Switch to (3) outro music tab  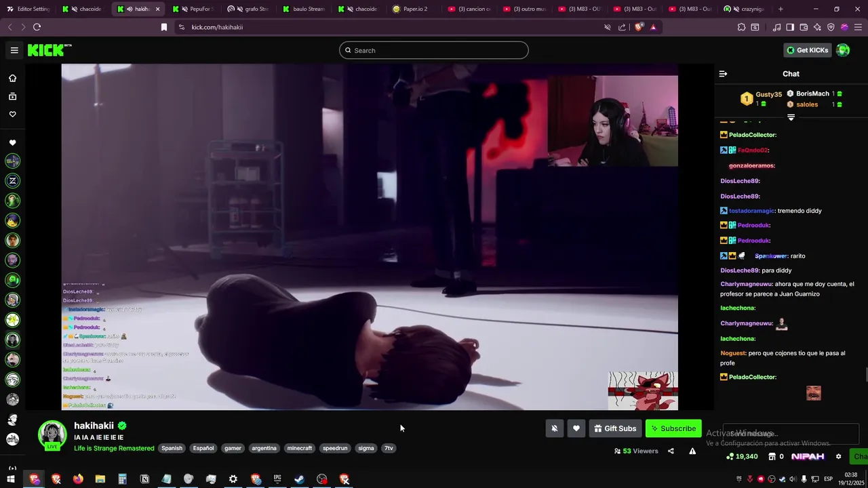pos(525,9)
